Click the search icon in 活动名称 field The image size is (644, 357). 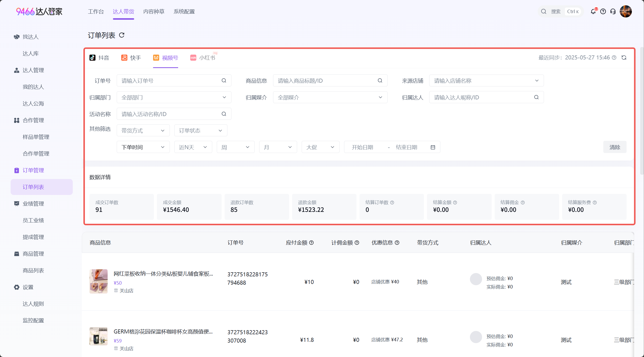pyautogui.click(x=224, y=114)
